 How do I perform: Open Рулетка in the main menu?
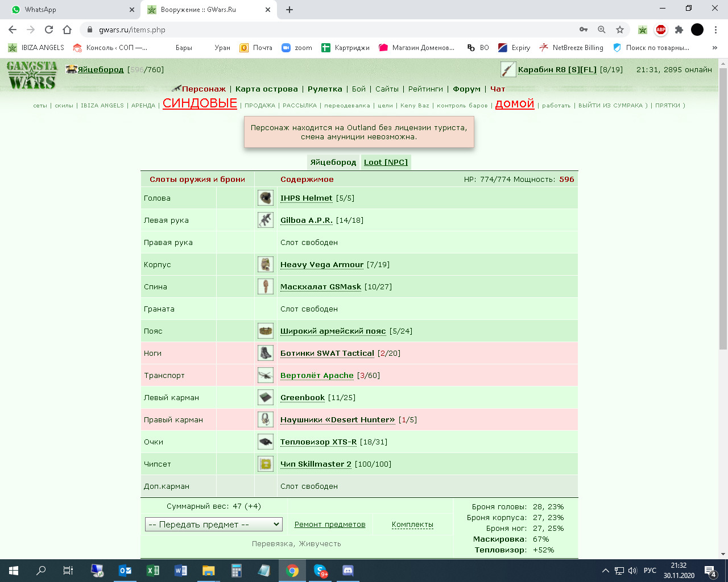tap(325, 89)
